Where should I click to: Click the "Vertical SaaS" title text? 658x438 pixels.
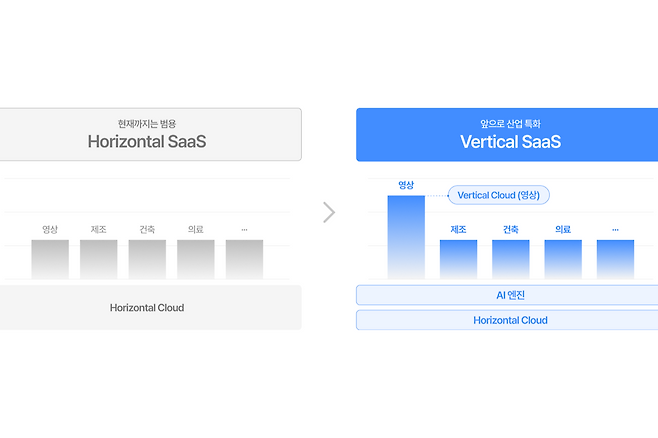tap(510, 141)
